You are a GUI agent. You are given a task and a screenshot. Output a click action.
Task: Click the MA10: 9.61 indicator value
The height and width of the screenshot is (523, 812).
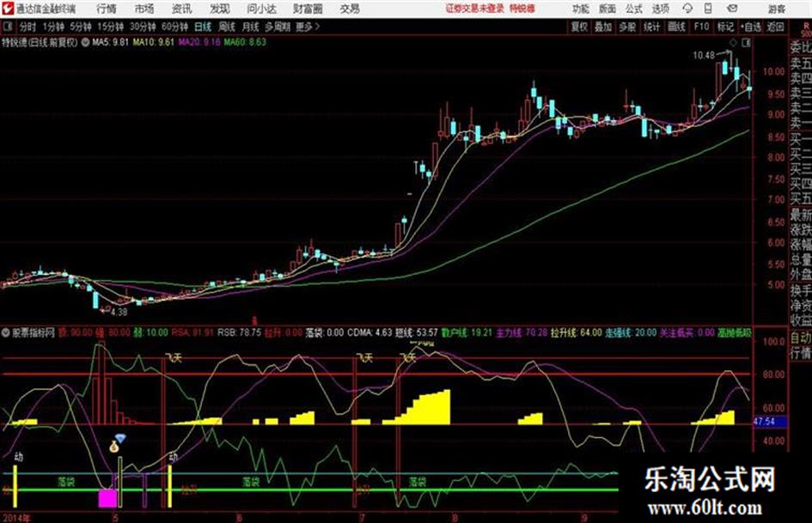pyautogui.click(x=153, y=42)
